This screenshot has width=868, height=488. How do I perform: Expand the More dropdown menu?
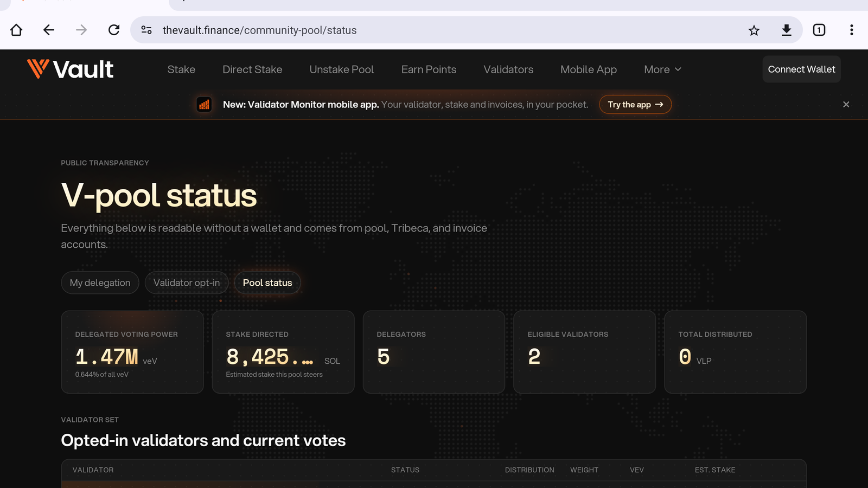click(x=662, y=69)
